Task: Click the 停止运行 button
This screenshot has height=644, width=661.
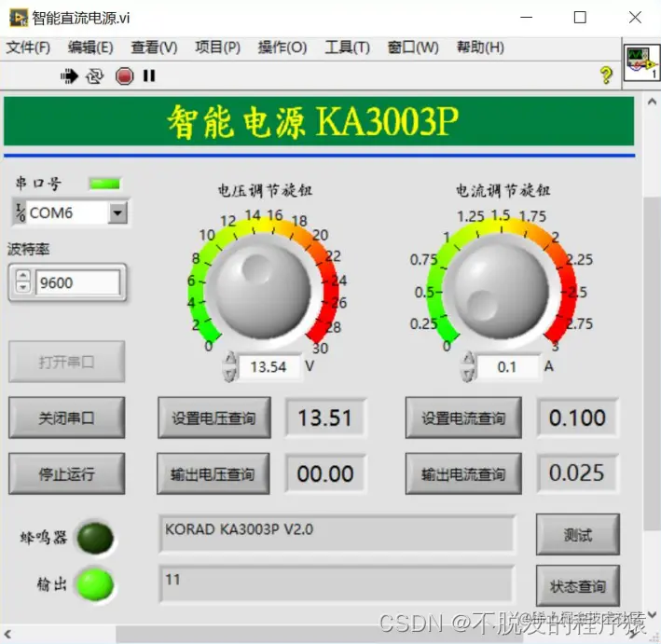Action: 66,474
